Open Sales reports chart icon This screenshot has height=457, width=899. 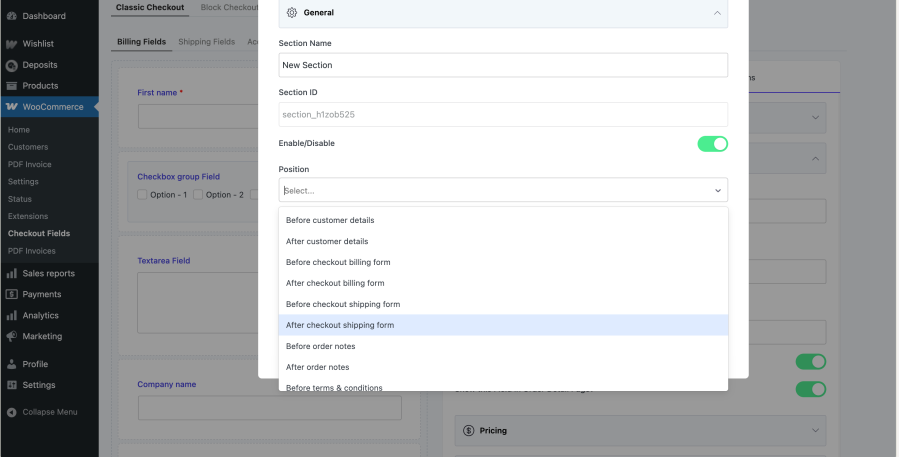11,273
